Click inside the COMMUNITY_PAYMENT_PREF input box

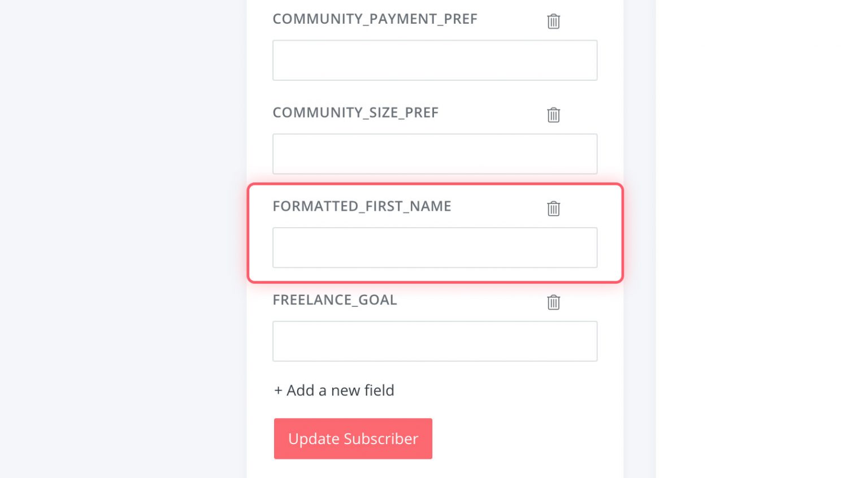point(435,60)
